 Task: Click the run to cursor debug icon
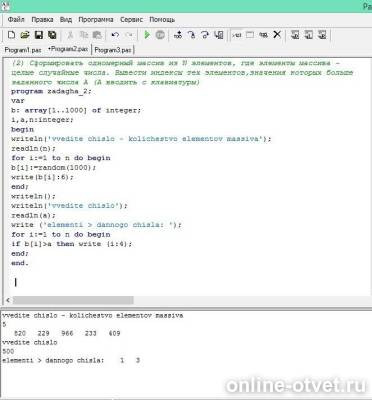(219, 35)
